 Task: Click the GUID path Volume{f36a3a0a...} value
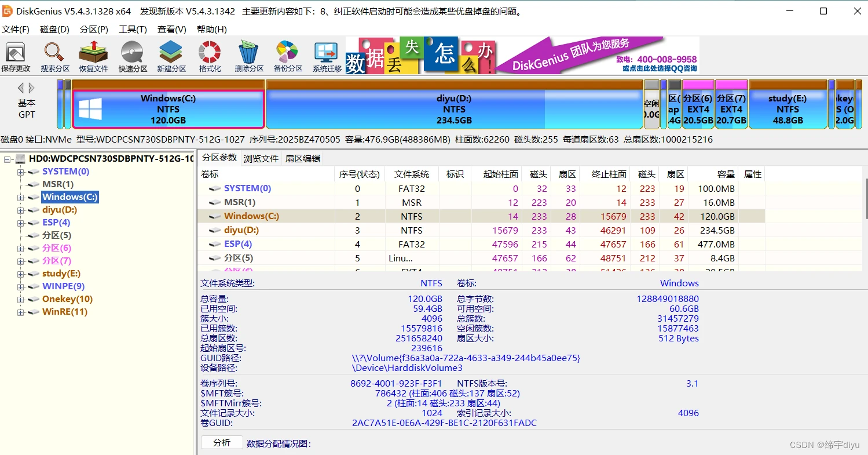466,358
